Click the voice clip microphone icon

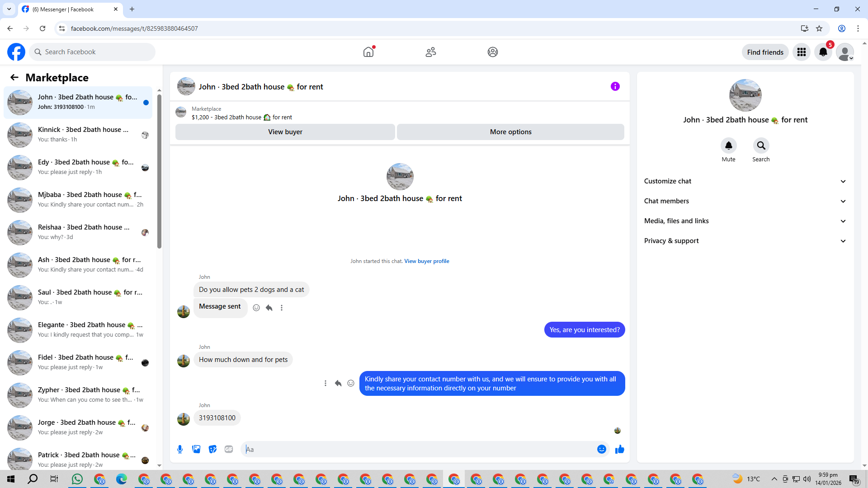pos(180,449)
